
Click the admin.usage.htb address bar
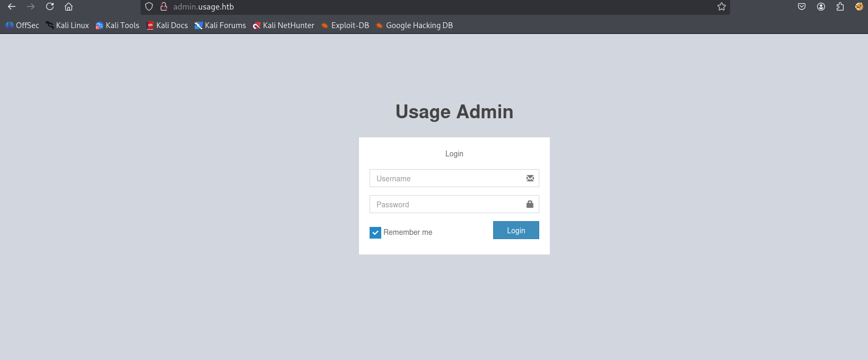435,7
